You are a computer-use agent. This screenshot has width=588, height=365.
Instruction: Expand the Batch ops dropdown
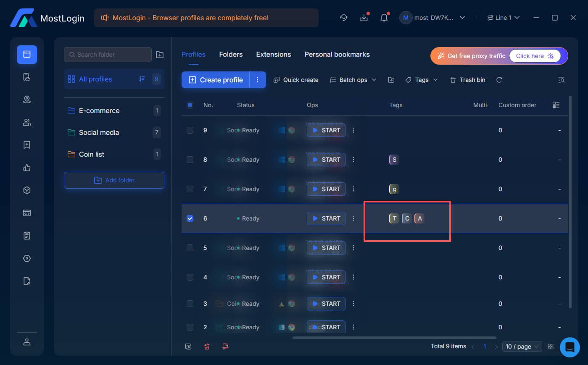[353, 79]
